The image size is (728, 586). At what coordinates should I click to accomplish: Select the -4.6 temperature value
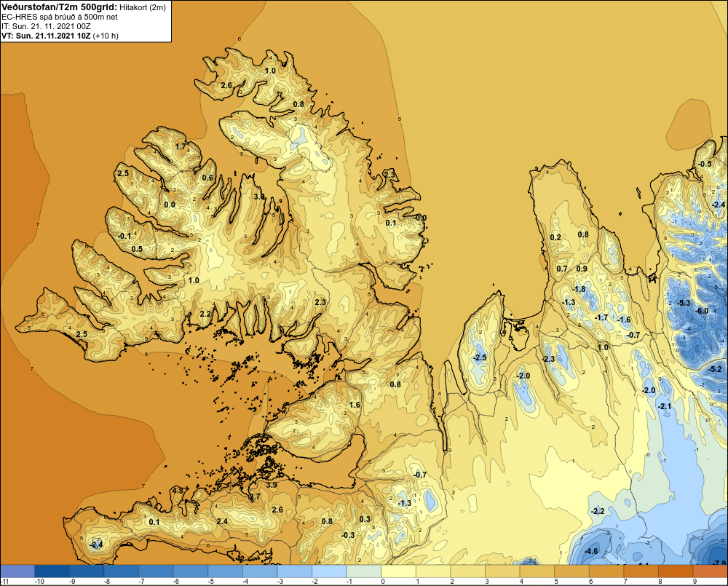pyautogui.click(x=591, y=552)
